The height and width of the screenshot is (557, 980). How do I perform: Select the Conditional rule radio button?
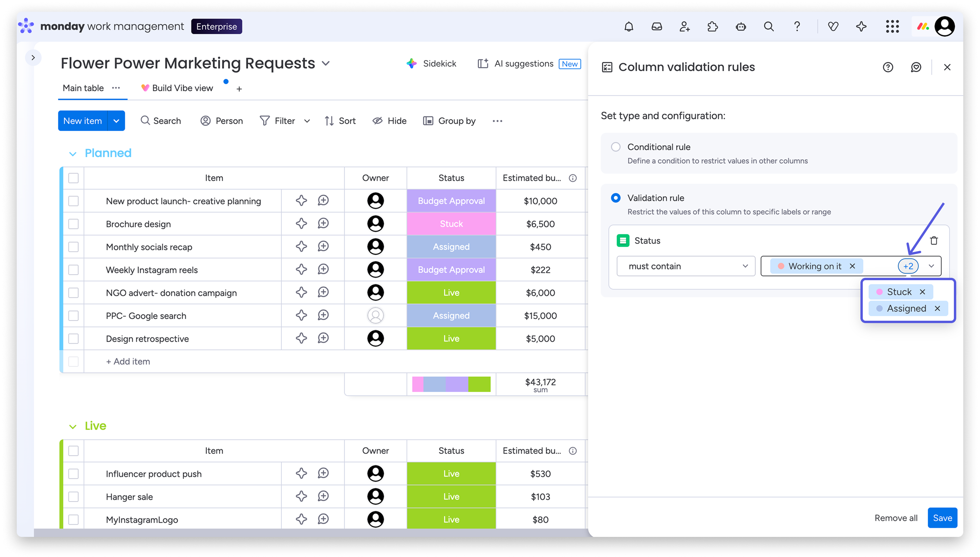[x=616, y=147]
